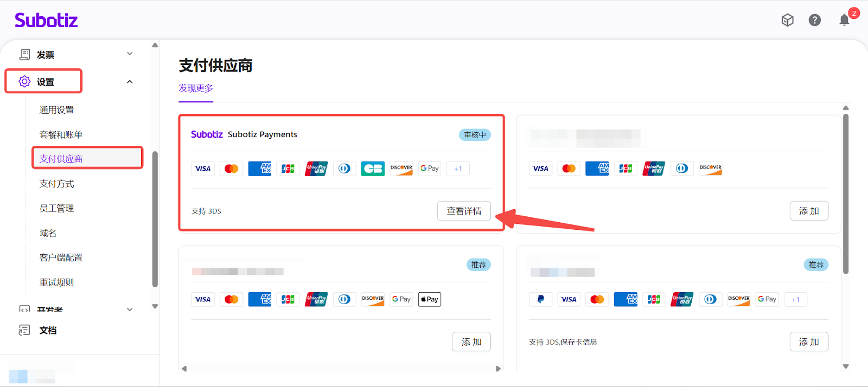Expand the 发票 menu chevron
868x387 pixels.
[130, 54]
